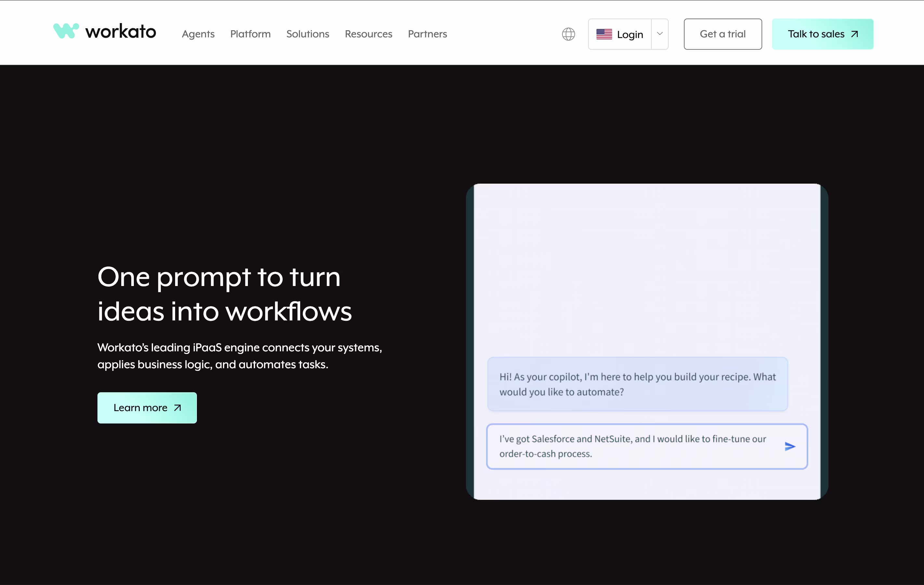
Task: Focus the Salesforce and NetSuite prompt field
Action: coord(633,446)
